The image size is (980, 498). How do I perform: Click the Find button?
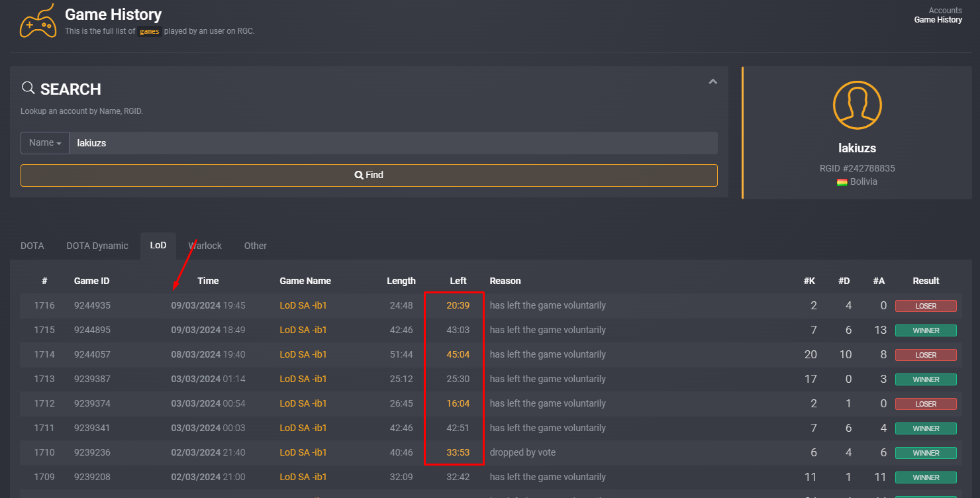click(x=369, y=175)
